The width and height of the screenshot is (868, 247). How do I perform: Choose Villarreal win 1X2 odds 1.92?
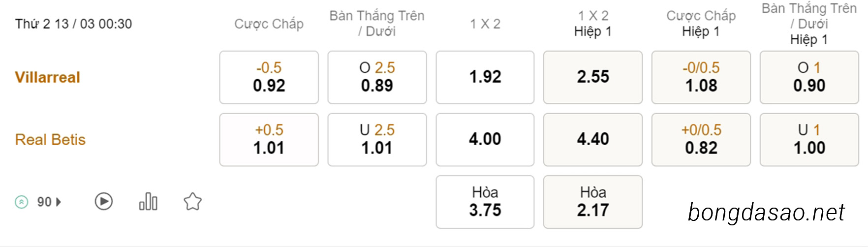[485, 77]
